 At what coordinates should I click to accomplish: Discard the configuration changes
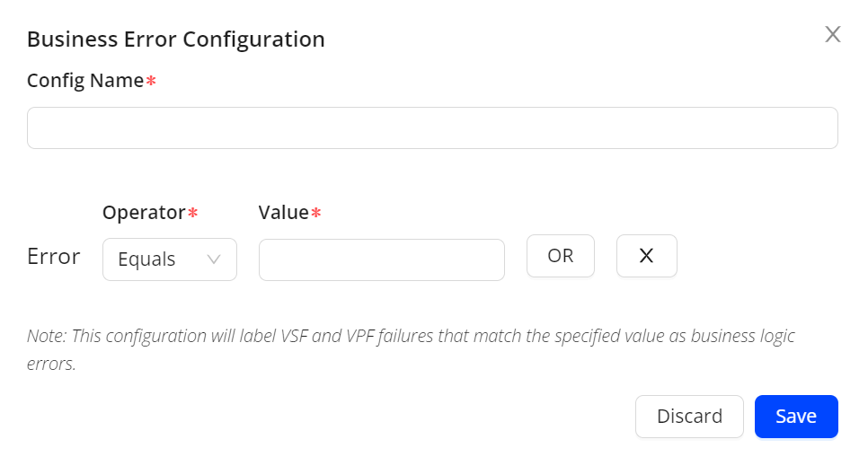689,417
